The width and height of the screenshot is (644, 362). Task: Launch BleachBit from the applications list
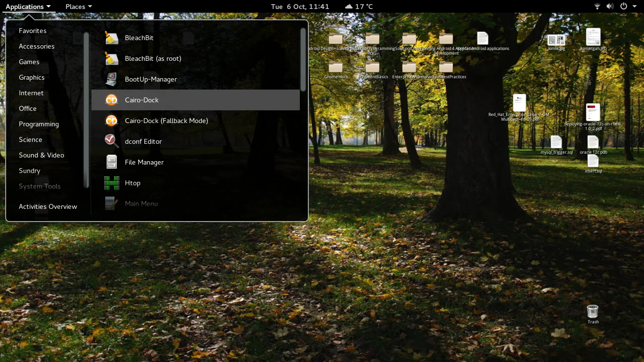click(139, 38)
